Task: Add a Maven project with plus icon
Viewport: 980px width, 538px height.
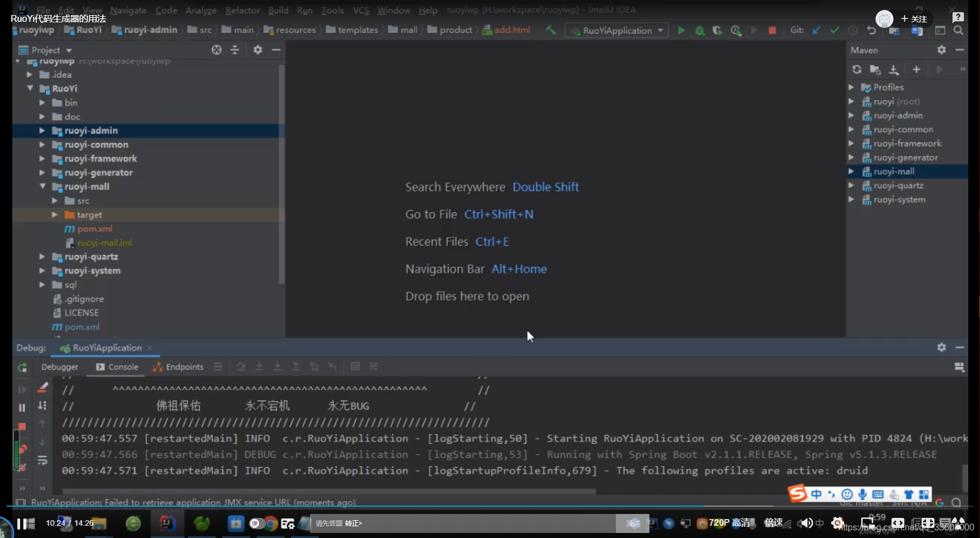Action: [x=916, y=69]
